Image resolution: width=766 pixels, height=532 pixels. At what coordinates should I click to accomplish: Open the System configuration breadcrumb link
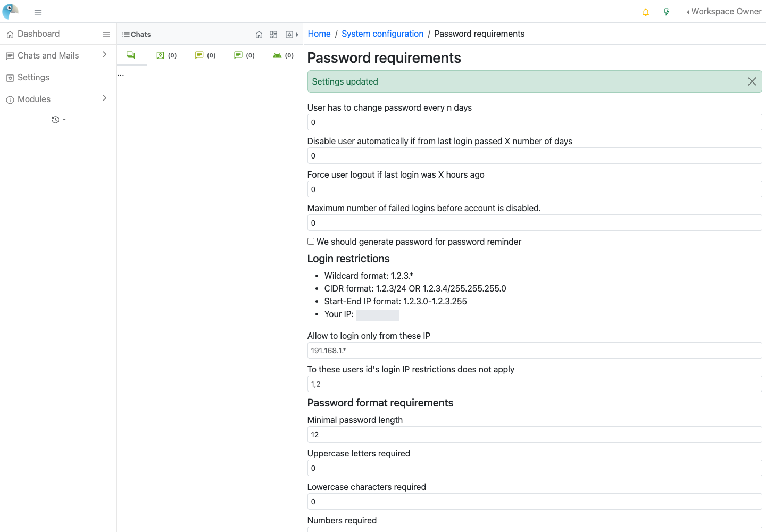point(382,34)
